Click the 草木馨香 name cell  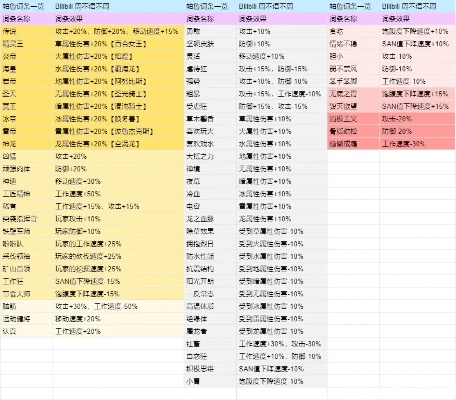coord(210,119)
